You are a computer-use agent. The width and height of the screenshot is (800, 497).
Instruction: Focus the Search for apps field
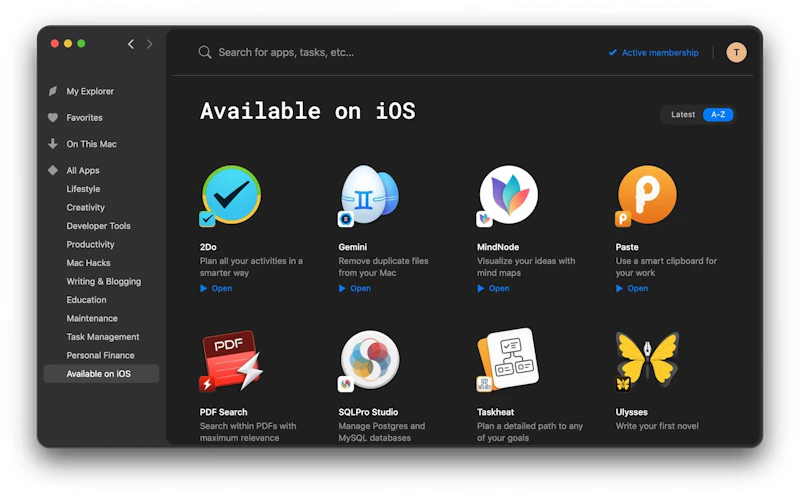pyautogui.click(x=286, y=52)
